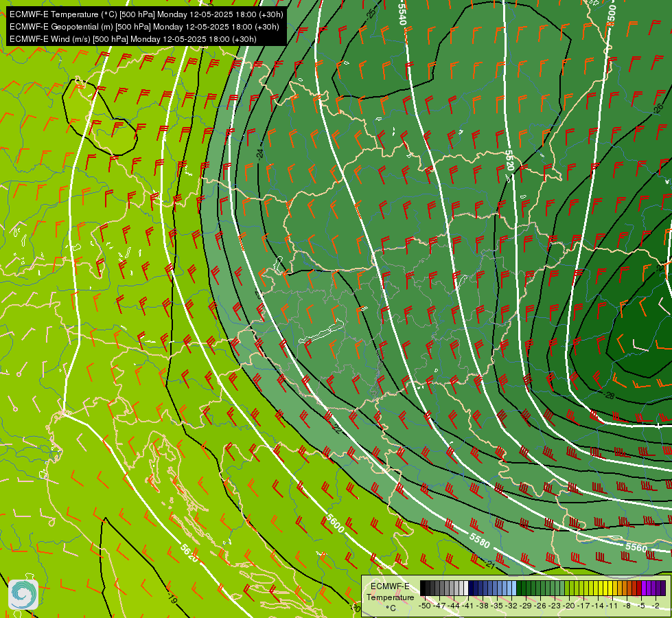
Task: Click the -5 value in the temperature legend
Action: (642, 606)
